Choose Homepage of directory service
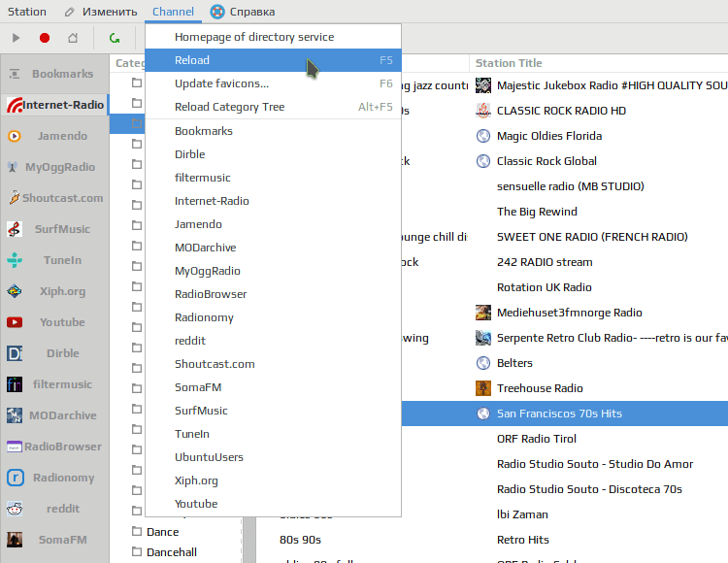Image resolution: width=728 pixels, height=563 pixels. click(x=273, y=37)
